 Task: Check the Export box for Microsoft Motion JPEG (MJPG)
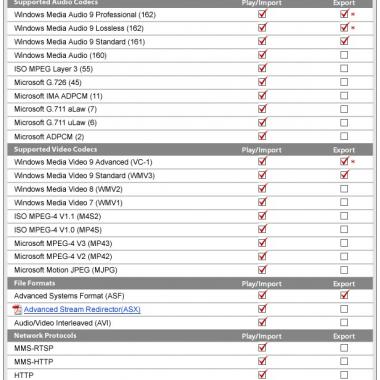tap(344, 270)
